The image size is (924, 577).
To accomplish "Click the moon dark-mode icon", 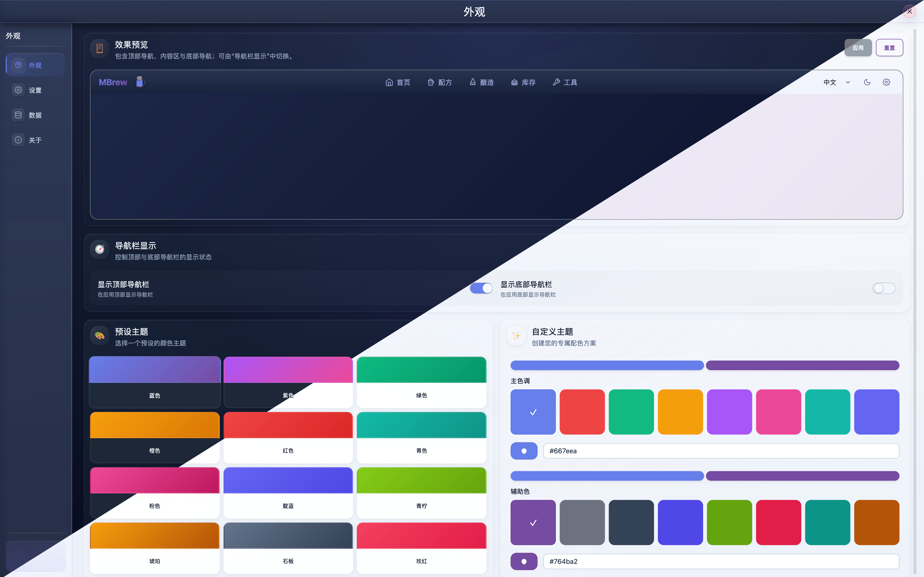I will pos(867,82).
